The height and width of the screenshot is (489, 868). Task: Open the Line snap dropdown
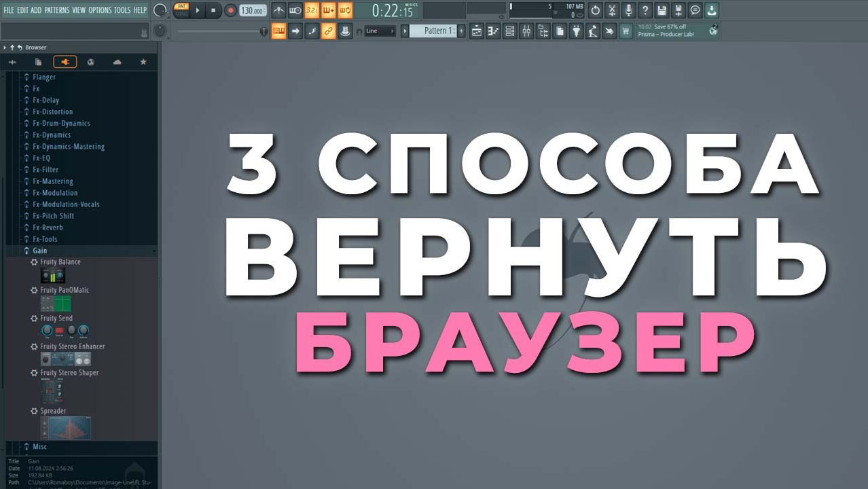tap(380, 31)
